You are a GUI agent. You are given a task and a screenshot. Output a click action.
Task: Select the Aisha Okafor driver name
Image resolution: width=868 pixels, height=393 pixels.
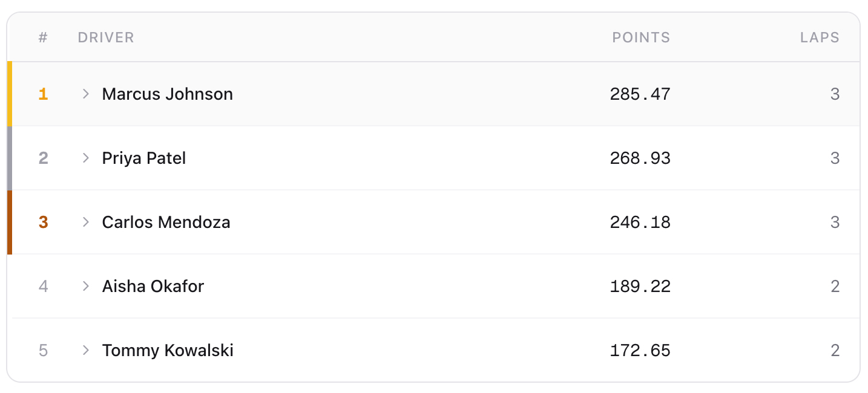[x=153, y=286]
